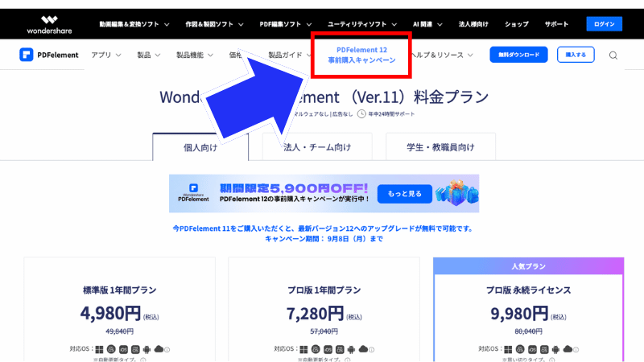Expand AI関連 menu
The image size is (644, 362).
[x=427, y=24]
